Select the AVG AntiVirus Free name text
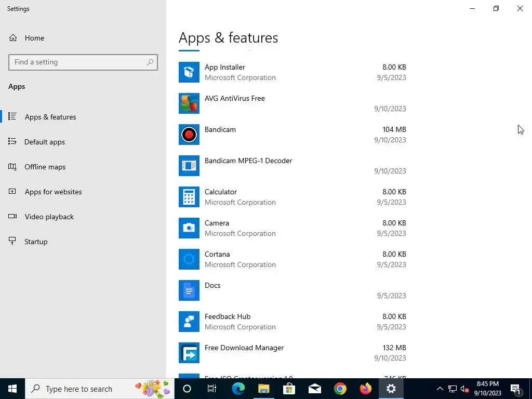 [x=234, y=98]
